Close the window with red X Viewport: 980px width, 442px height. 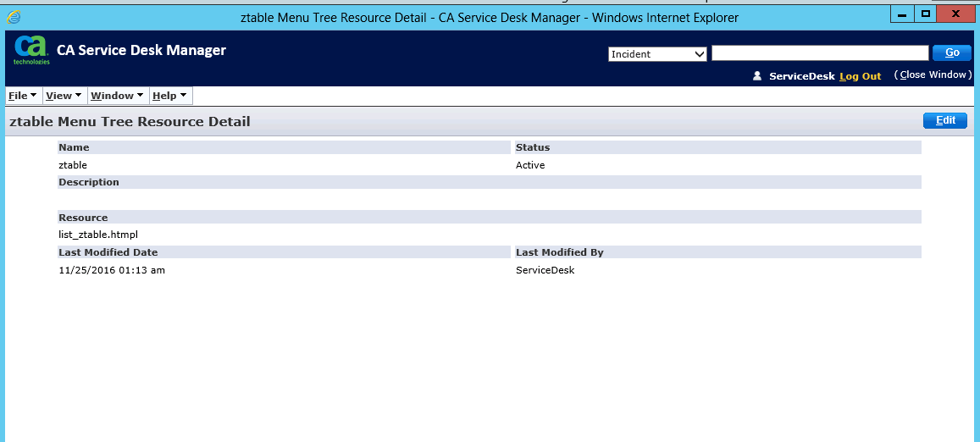(956, 14)
